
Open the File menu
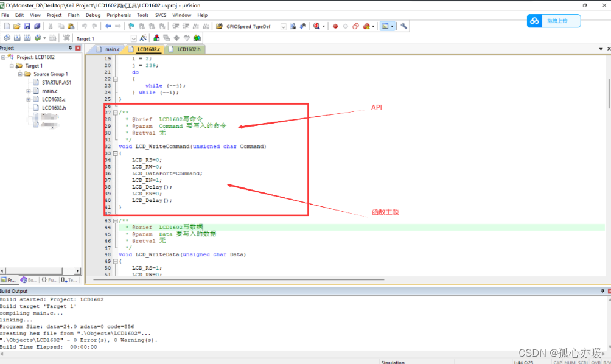[5, 15]
